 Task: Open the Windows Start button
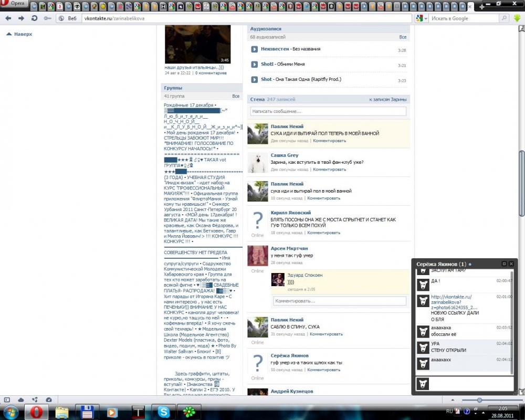pyautogui.click(x=11, y=412)
